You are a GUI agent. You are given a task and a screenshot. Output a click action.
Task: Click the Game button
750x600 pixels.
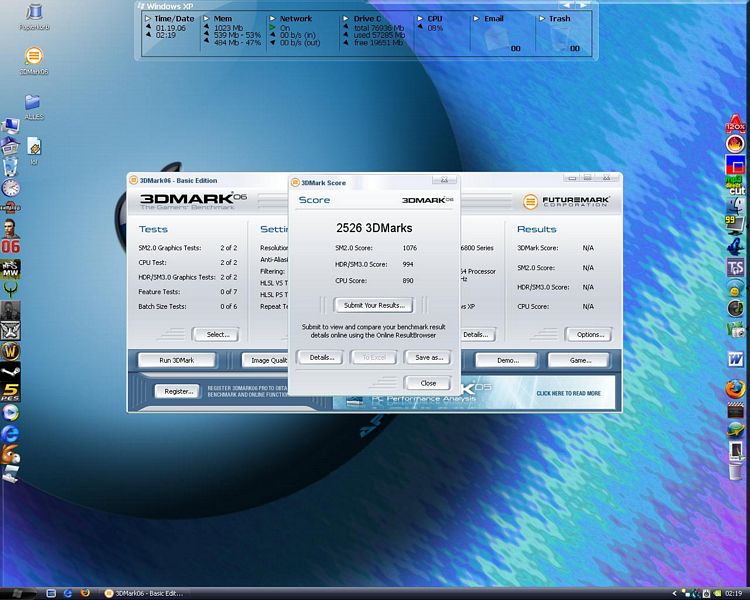[579, 360]
